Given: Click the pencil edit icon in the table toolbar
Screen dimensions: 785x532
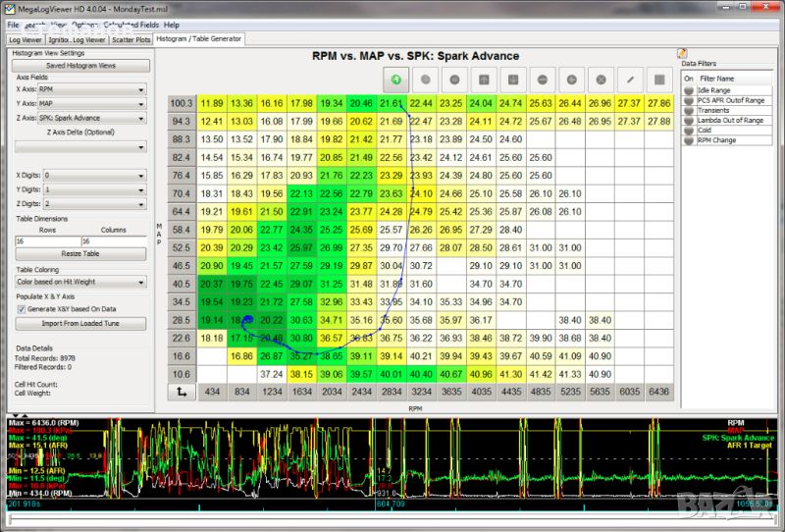Looking at the screenshot, I should click(x=631, y=79).
